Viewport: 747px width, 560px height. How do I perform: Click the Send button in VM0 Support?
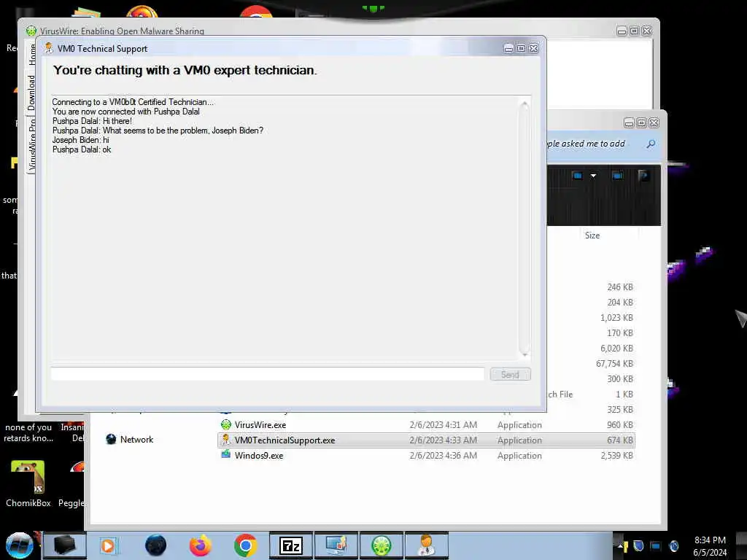pos(510,374)
